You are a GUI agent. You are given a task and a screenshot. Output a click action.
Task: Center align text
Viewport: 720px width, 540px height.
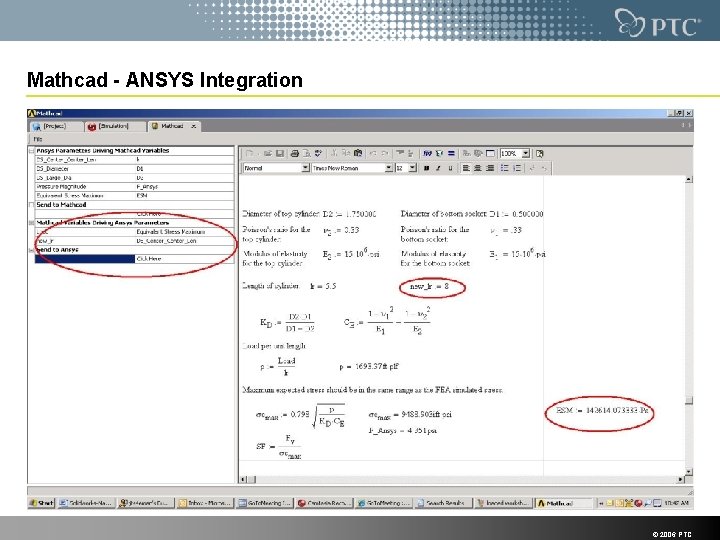[x=478, y=168]
